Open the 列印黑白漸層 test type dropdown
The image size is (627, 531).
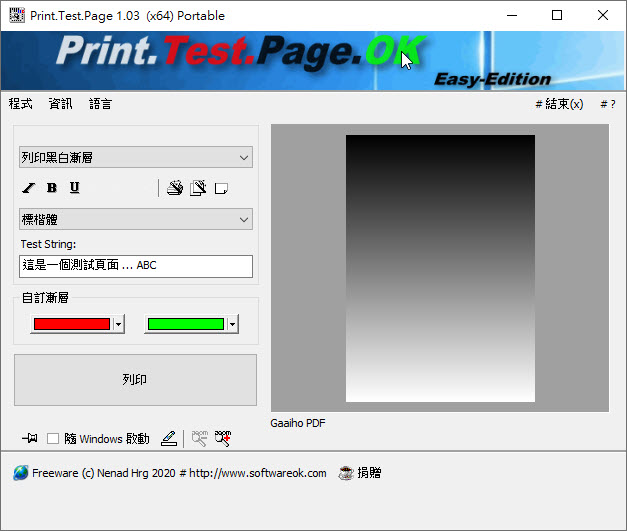tap(136, 157)
